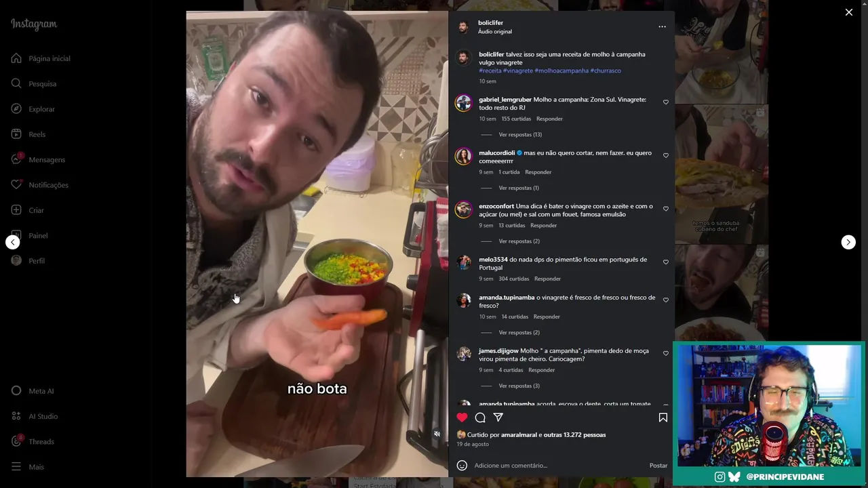Go to previous post with left arrow

point(13,242)
